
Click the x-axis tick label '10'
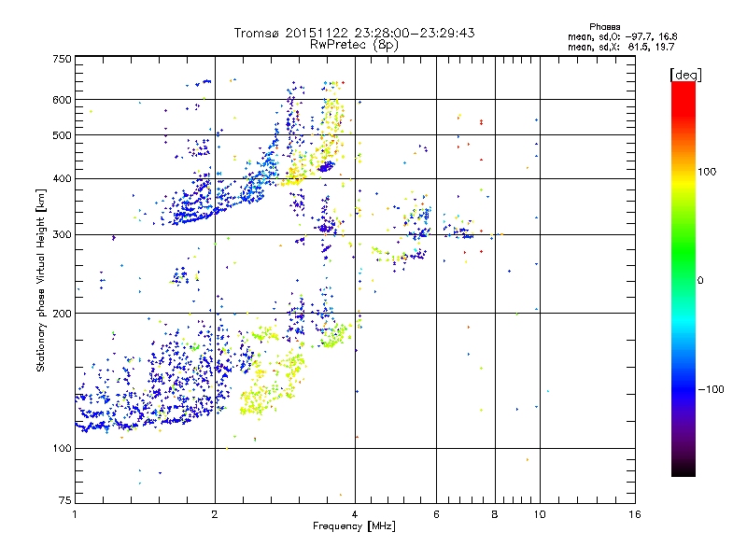point(540,514)
